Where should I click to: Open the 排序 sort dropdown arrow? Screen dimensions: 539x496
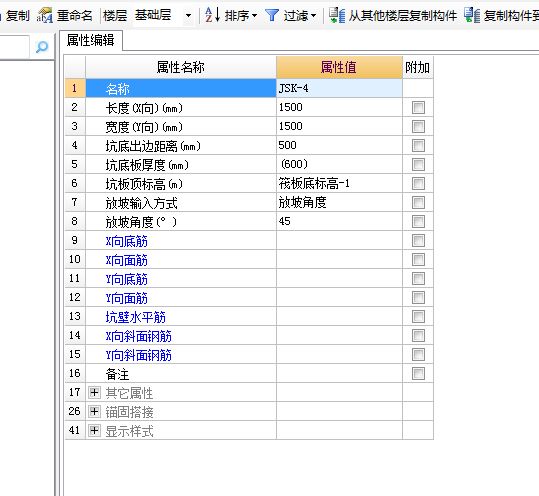click(x=254, y=16)
